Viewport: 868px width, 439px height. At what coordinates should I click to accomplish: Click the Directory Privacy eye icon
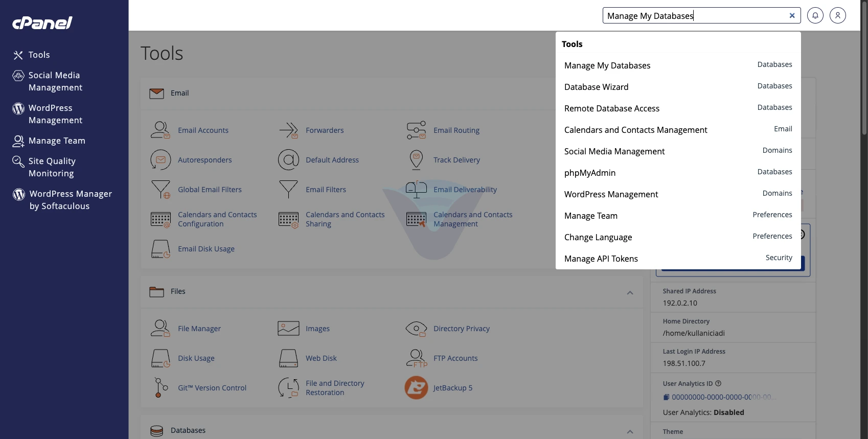click(416, 329)
